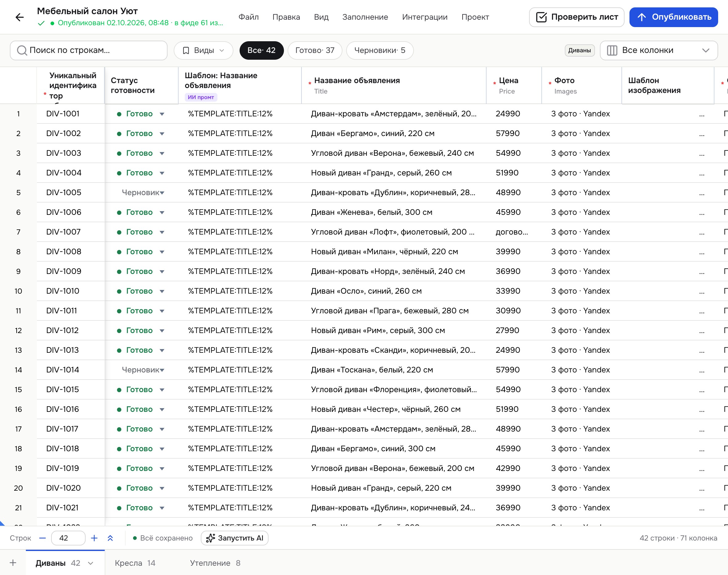This screenshot has height=575, width=728.
Task: Expand the Диваны sheet tab chevron
Action: 91,563
